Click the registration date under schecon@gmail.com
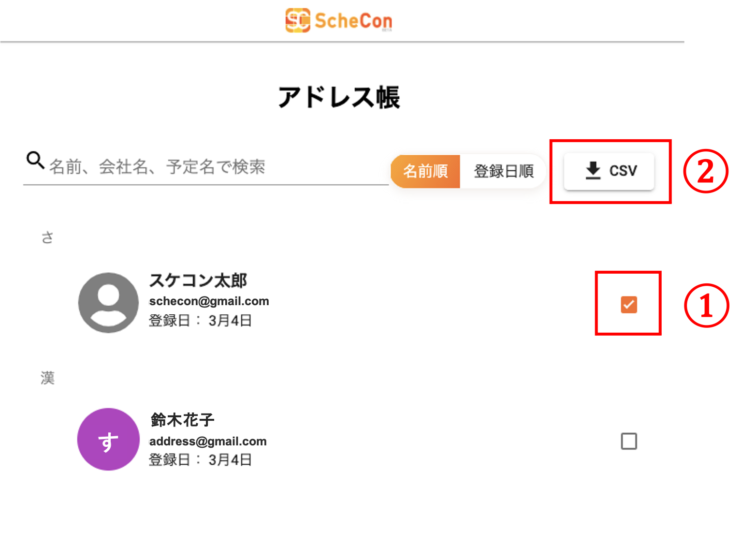Viewport: 756px width, 545px height. 200,321
